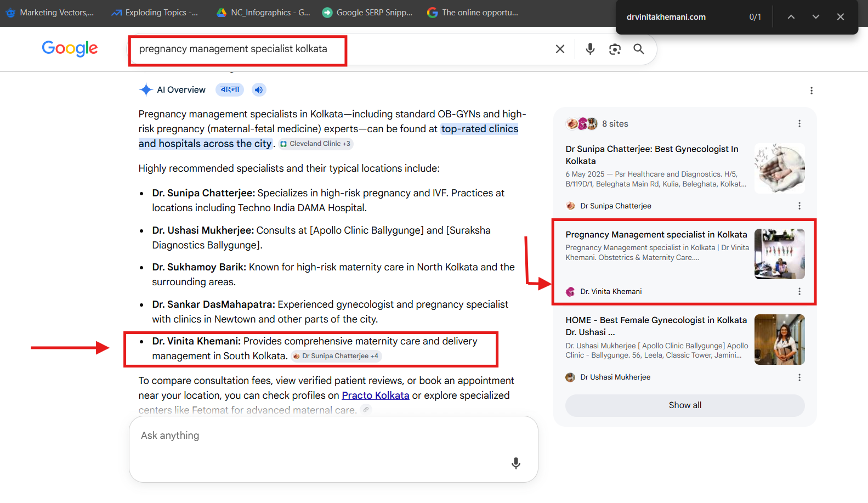Click Dr Sunipa Chatterjee site favicon
The width and height of the screenshot is (868, 503).
(571, 206)
